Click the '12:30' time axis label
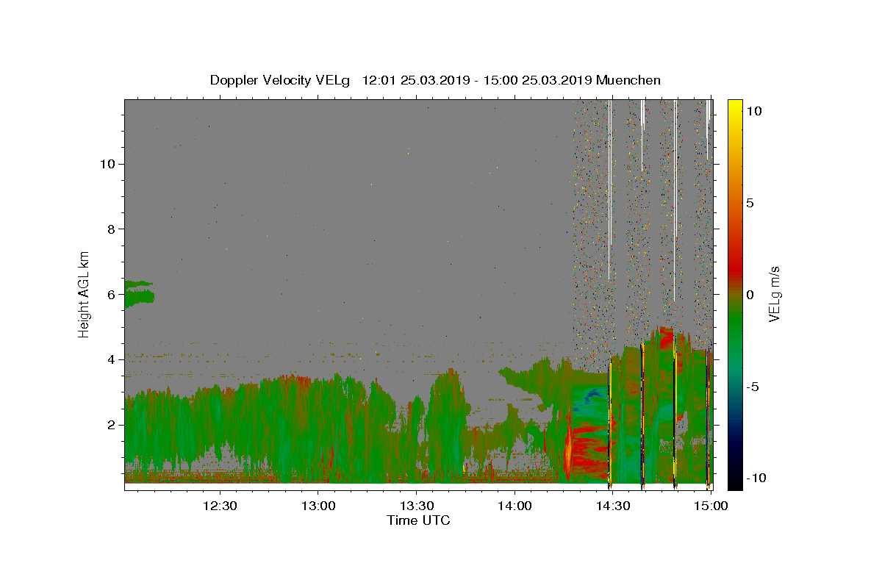 click(x=219, y=506)
